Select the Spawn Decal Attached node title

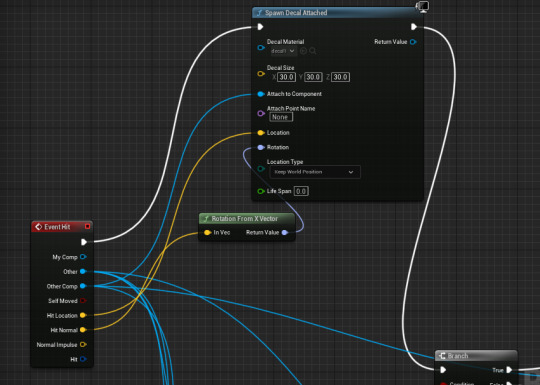(x=296, y=13)
